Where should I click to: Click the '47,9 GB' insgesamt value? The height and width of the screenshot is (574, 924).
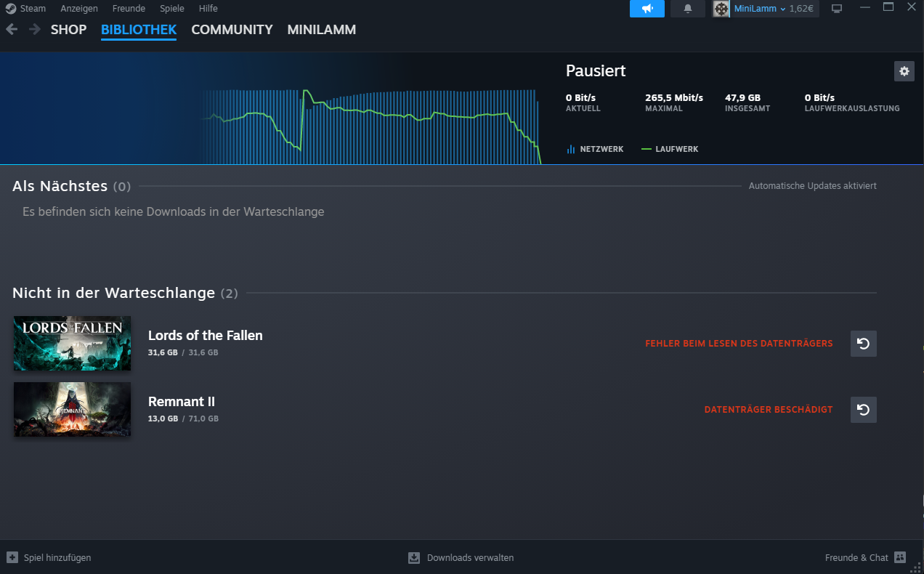[x=742, y=97]
